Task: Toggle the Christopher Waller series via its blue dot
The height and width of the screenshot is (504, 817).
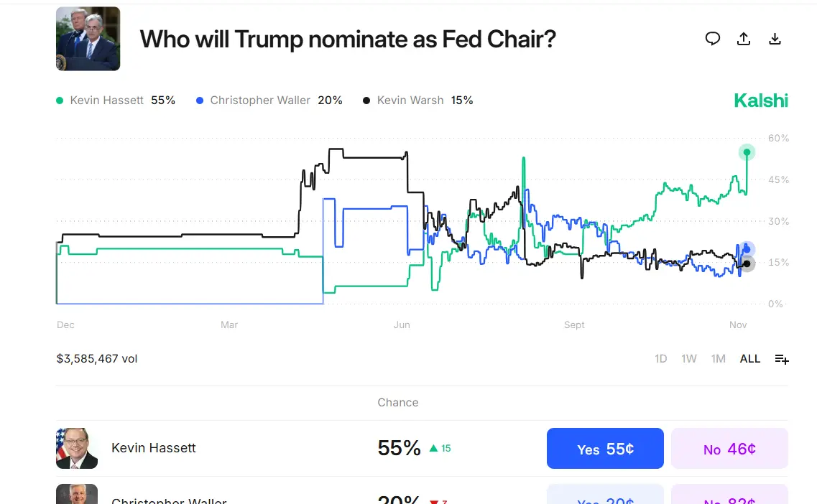Action: point(198,100)
